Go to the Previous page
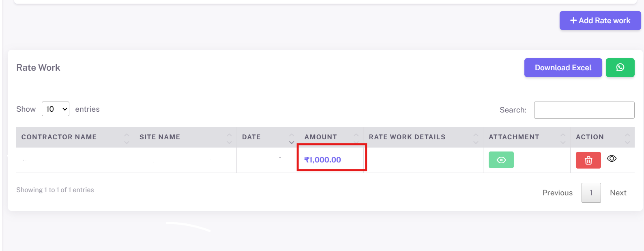644x251 pixels. point(557,193)
